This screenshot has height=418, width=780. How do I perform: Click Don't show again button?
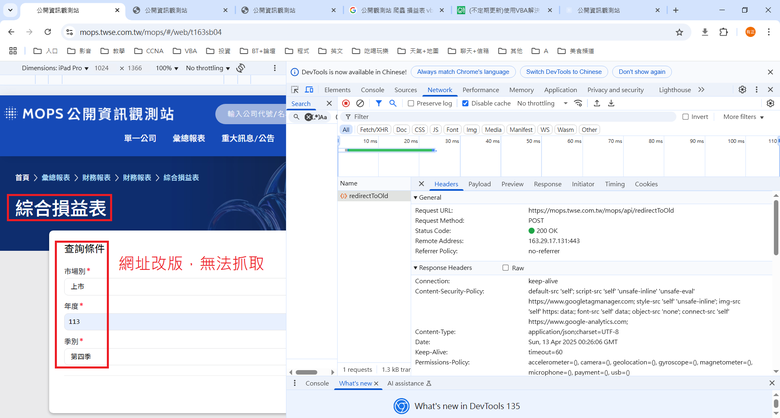pyautogui.click(x=642, y=72)
